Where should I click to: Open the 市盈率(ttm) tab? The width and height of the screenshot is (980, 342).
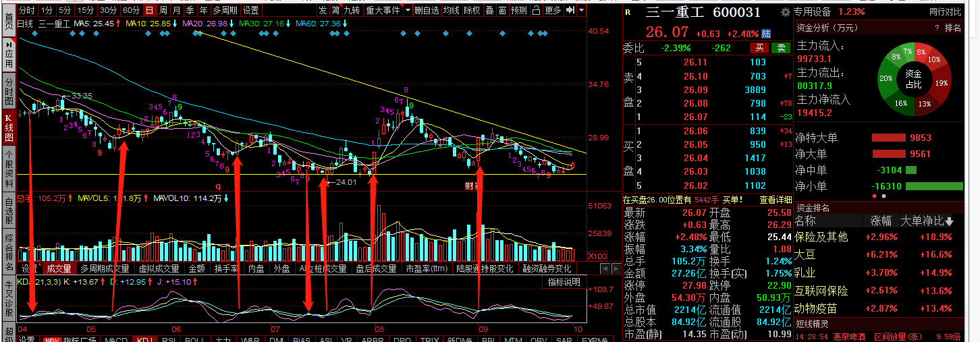tap(427, 268)
